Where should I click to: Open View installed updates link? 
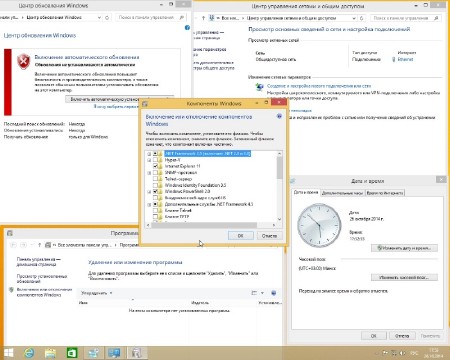coord(41,279)
